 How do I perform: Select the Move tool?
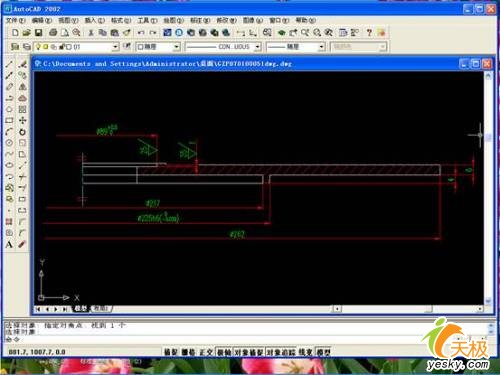(x=22, y=121)
